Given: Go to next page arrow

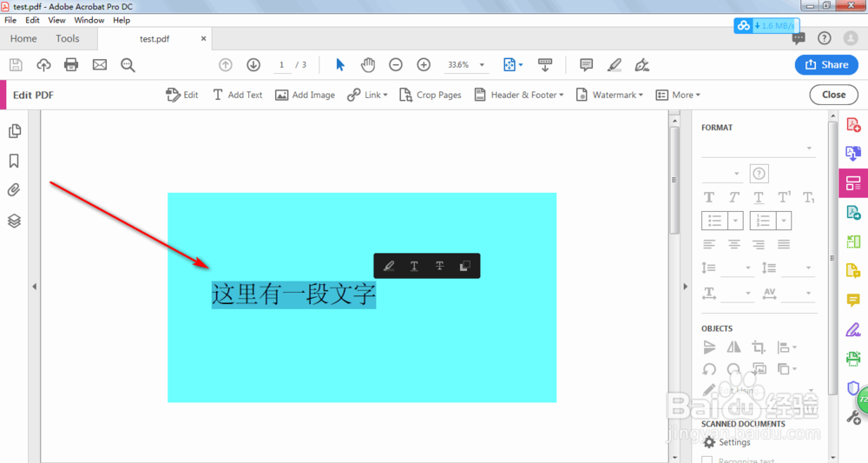Looking at the screenshot, I should [x=253, y=65].
